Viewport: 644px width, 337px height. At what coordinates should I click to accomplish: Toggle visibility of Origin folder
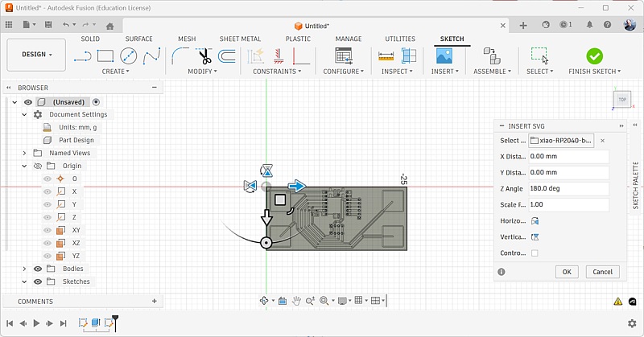coord(37,166)
